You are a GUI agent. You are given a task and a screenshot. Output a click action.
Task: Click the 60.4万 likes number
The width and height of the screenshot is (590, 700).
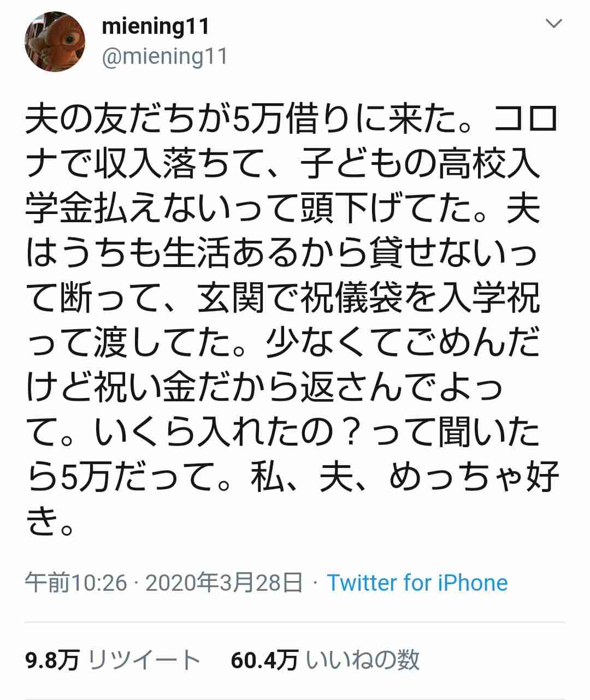click(264, 660)
